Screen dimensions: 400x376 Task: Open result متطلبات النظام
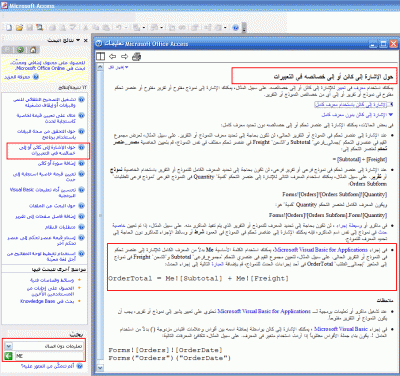click(61, 227)
